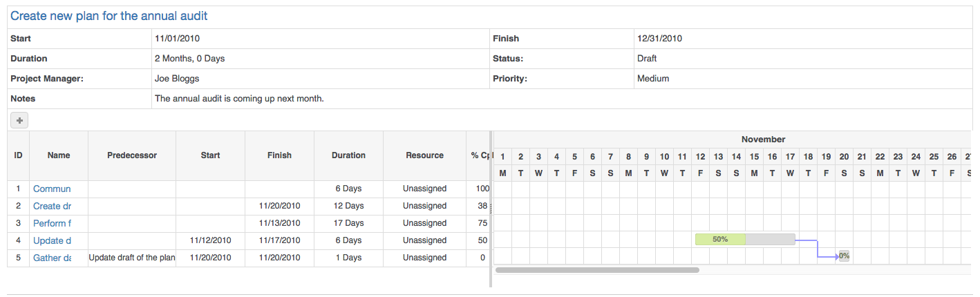980x297 pixels.
Task: Open the Update draft task link in row 4
Action: coord(52,240)
